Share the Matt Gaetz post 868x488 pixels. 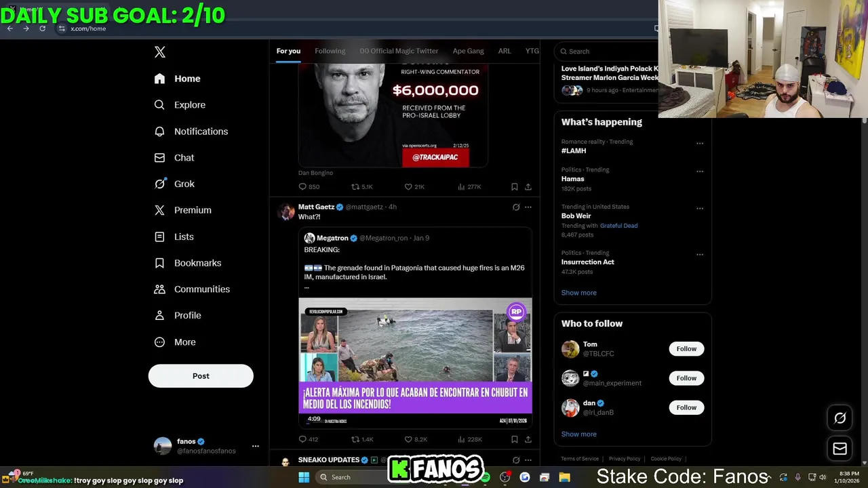[x=528, y=439]
